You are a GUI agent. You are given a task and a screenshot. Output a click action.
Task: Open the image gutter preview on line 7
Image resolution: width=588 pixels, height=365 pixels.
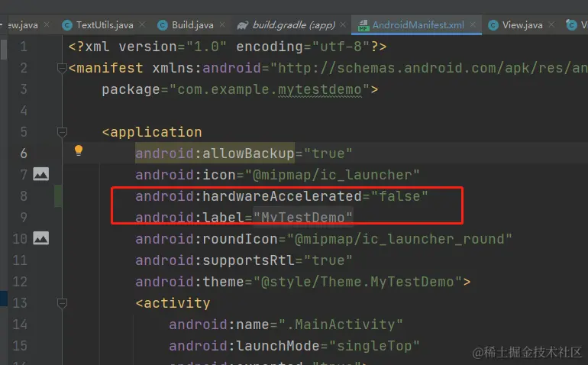41,174
